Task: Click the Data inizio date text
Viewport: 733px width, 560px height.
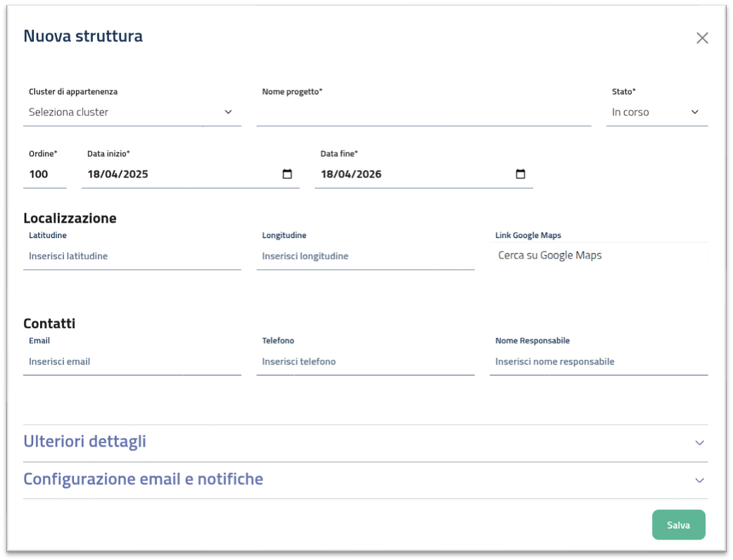Action: [118, 174]
